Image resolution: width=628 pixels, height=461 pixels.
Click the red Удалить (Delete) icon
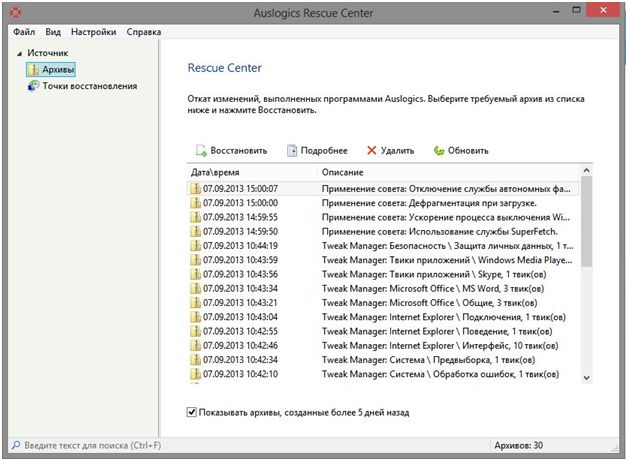[372, 151]
